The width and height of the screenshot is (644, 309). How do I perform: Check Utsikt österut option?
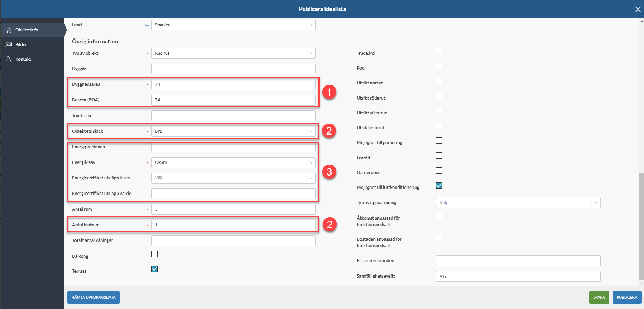[439, 126]
